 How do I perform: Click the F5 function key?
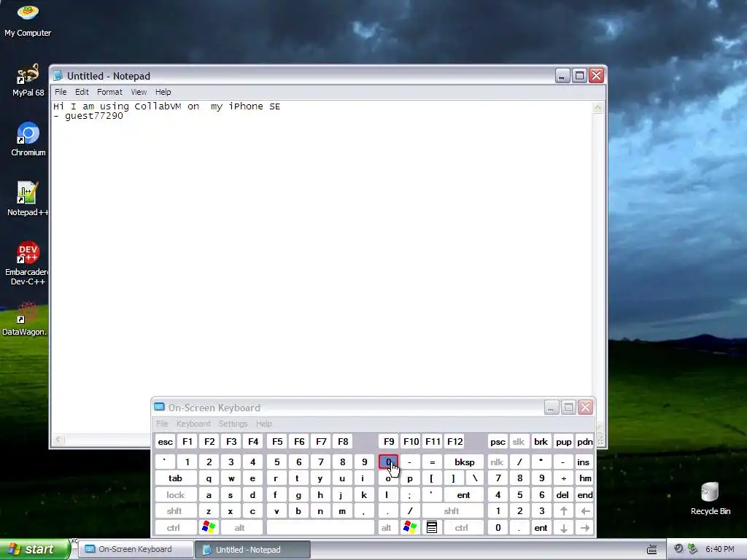click(x=277, y=441)
